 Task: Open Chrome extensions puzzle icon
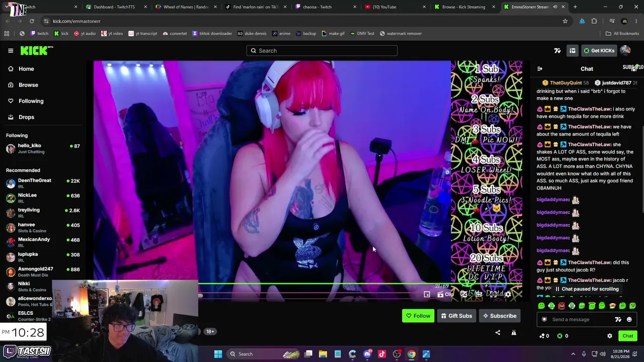(x=594, y=21)
